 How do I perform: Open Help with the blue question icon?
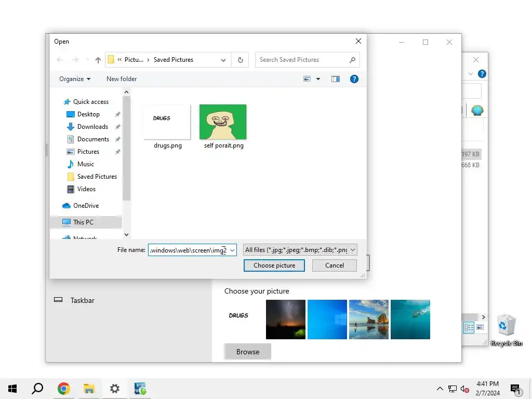point(354,79)
